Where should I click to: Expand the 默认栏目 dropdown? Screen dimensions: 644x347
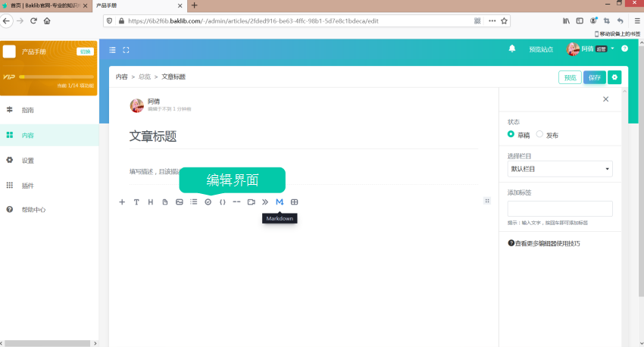point(560,169)
